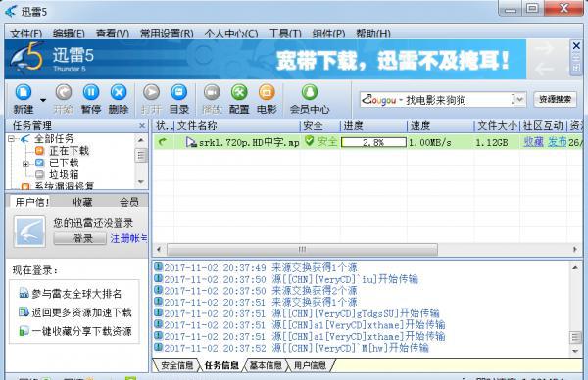Image resolution: width=588 pixels, height=380 pixels.
Task: Click the 登录 login button
Action: (x=79, y=238)
